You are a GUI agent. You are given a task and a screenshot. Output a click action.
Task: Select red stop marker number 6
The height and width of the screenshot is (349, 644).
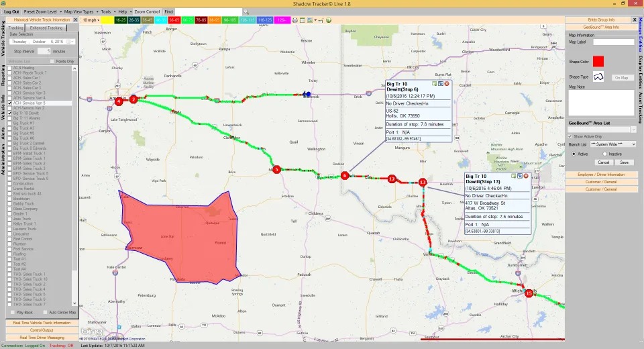pos(345,176)
